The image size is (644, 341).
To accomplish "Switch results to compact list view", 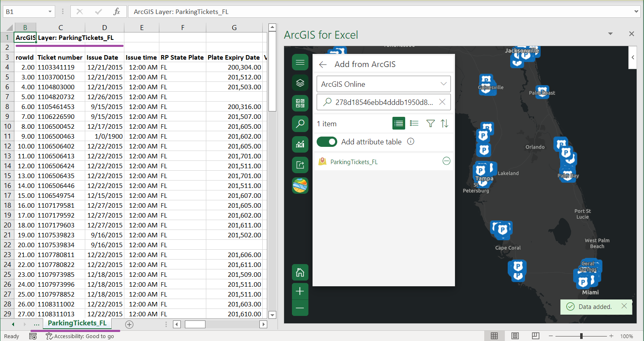I will pos(399,123).
